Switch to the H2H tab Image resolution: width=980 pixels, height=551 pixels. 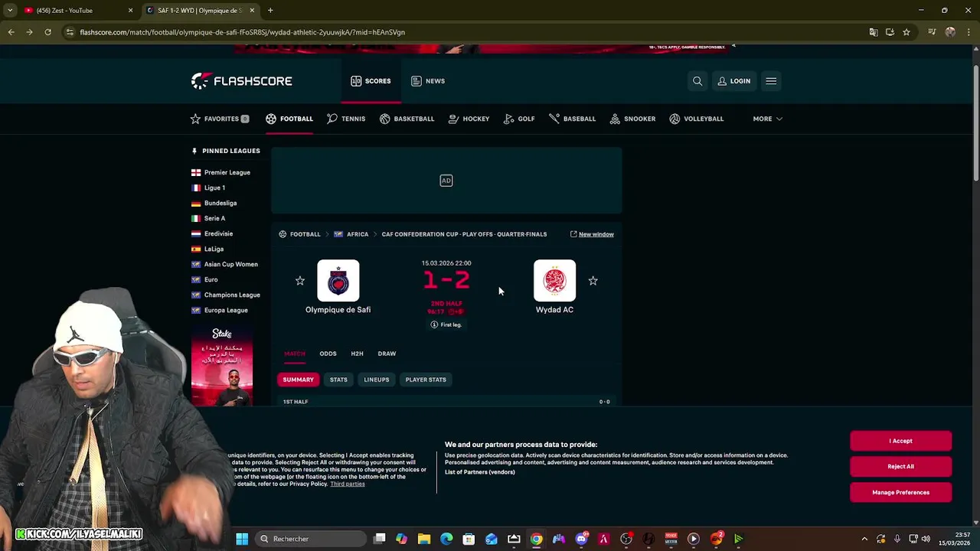coord(357,354)
